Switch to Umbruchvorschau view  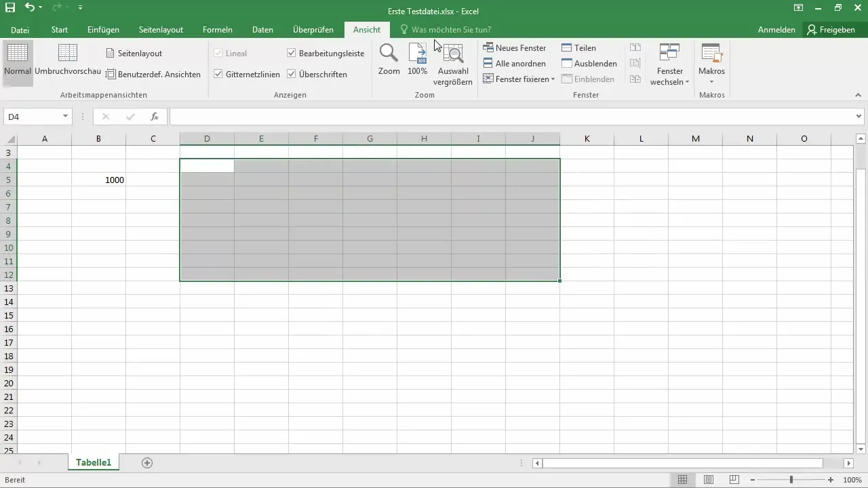point(68,61)
